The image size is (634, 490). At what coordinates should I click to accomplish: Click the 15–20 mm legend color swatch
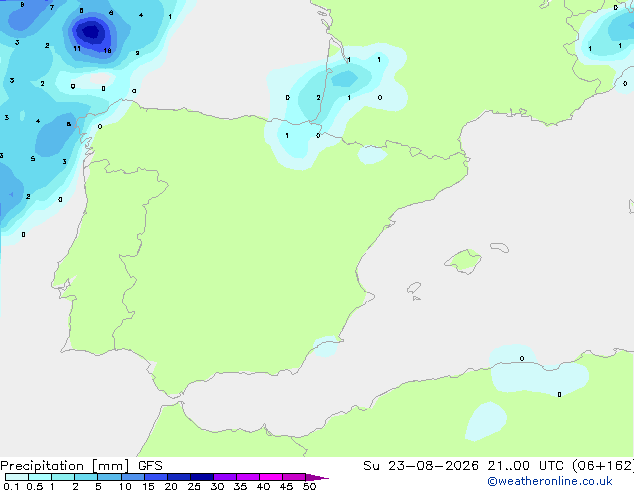pyautogui.click(x=156, y=477)
